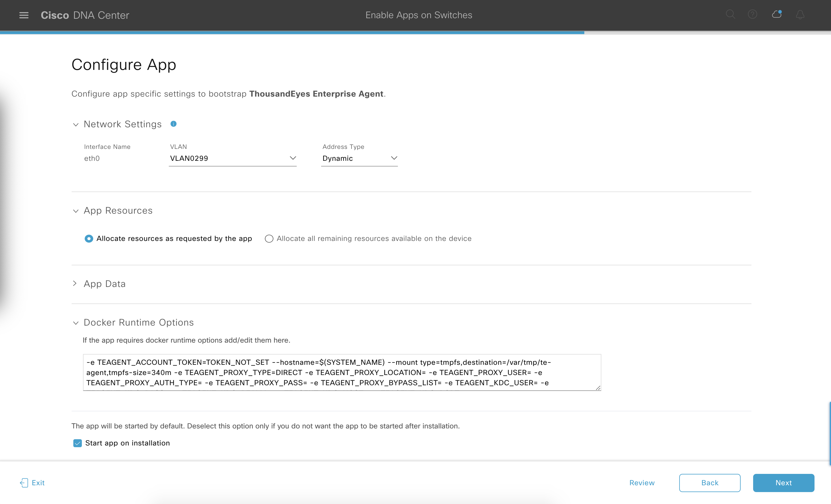Click the Review link
The image size is (831, 504).
click(641, 482)
